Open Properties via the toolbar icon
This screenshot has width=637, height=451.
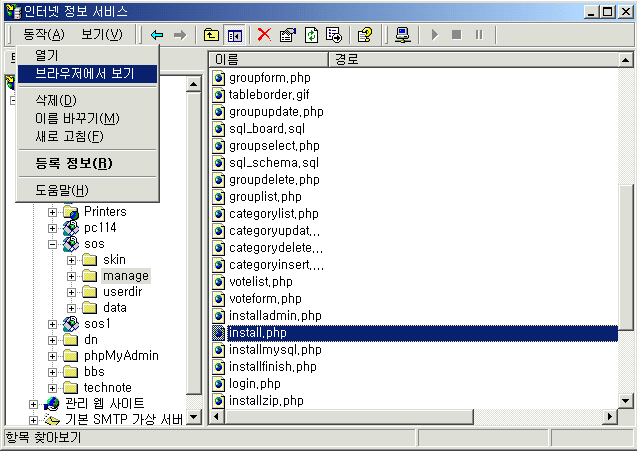point(287,34)
